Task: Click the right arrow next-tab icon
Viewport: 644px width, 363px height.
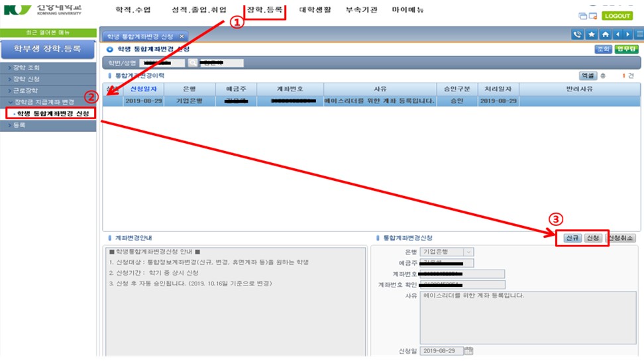Action: click(x=627, y=35)
